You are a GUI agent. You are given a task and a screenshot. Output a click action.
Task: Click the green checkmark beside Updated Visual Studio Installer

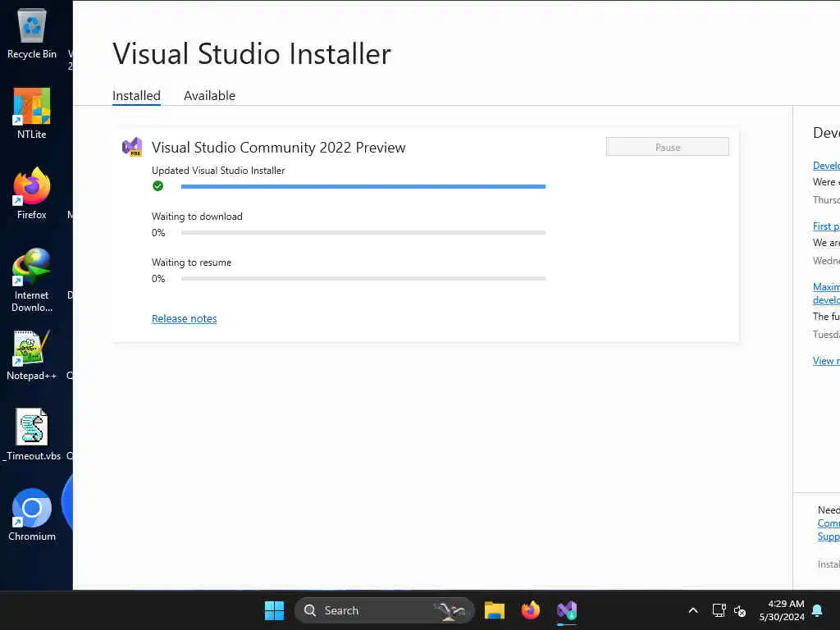click(157, 186)
